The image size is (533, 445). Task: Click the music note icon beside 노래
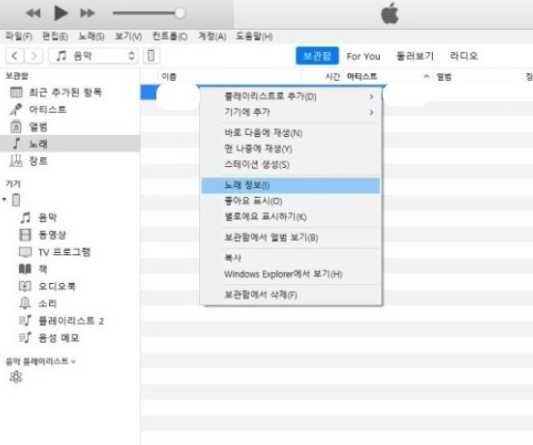point(16,143)
